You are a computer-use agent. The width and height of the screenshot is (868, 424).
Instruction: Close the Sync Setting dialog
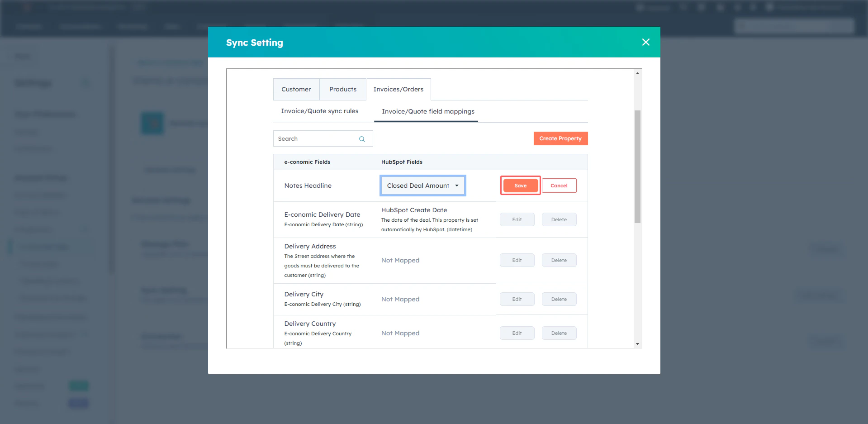click(645, 42)
